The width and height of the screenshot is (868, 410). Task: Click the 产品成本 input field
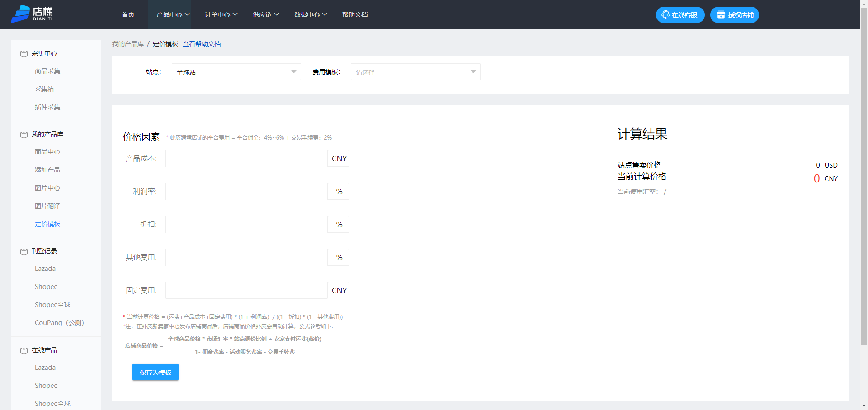246,158
